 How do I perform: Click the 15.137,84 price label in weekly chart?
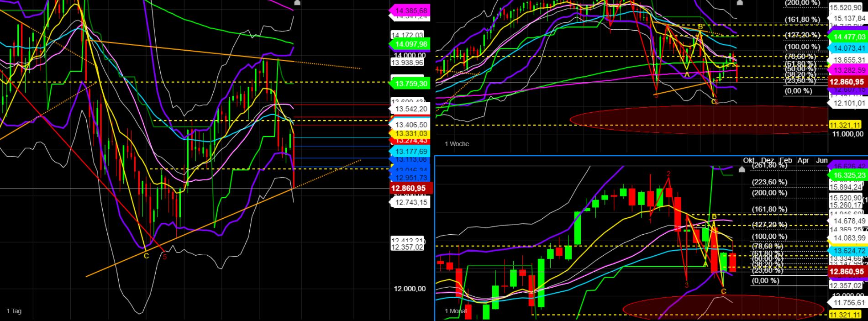point(848,18)
